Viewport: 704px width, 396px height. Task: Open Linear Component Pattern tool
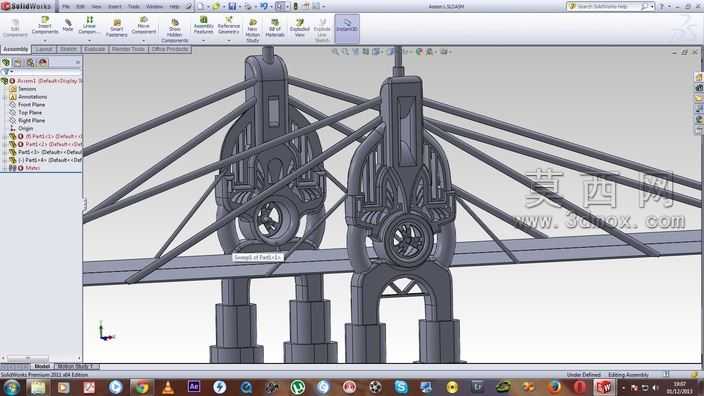tap(89, 26)
